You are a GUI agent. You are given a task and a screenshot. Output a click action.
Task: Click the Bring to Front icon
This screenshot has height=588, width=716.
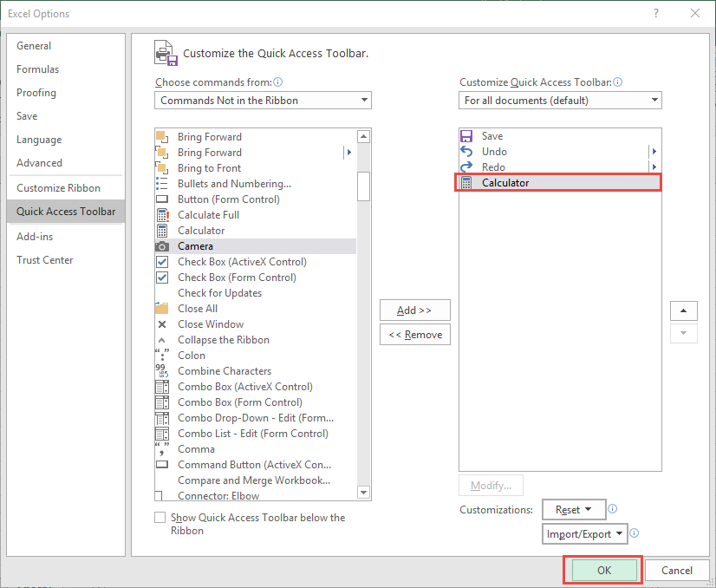[x=162, y=167]
